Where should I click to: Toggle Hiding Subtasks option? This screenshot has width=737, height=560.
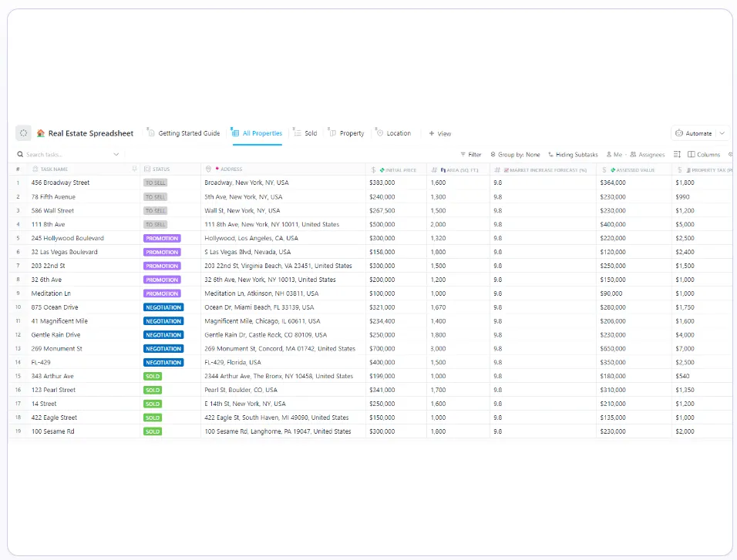point(573,155)
